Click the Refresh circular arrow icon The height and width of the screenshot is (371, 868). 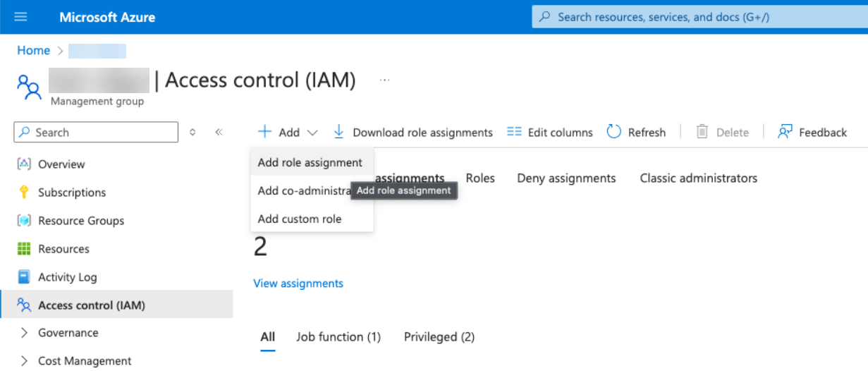[x=614, y=132]
